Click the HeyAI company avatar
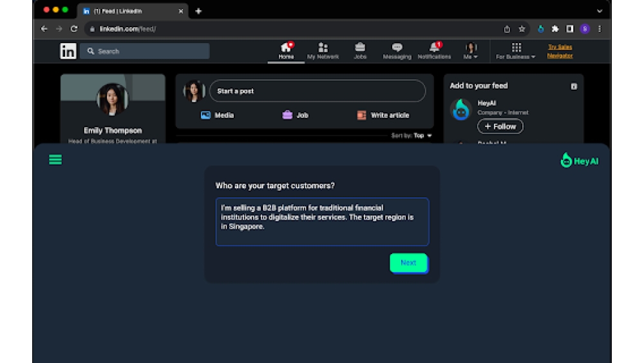The width and height of the screenshot is (644, 363). (461, 110)
